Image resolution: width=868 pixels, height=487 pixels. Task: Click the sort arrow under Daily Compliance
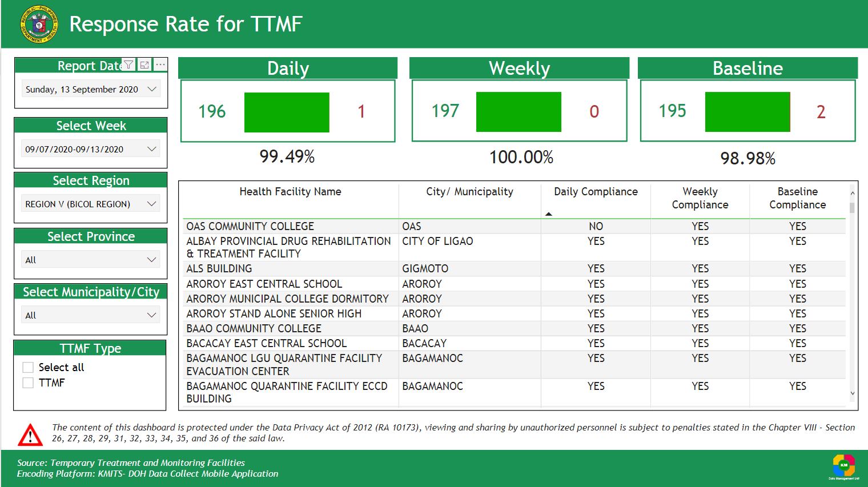[549, 214]
